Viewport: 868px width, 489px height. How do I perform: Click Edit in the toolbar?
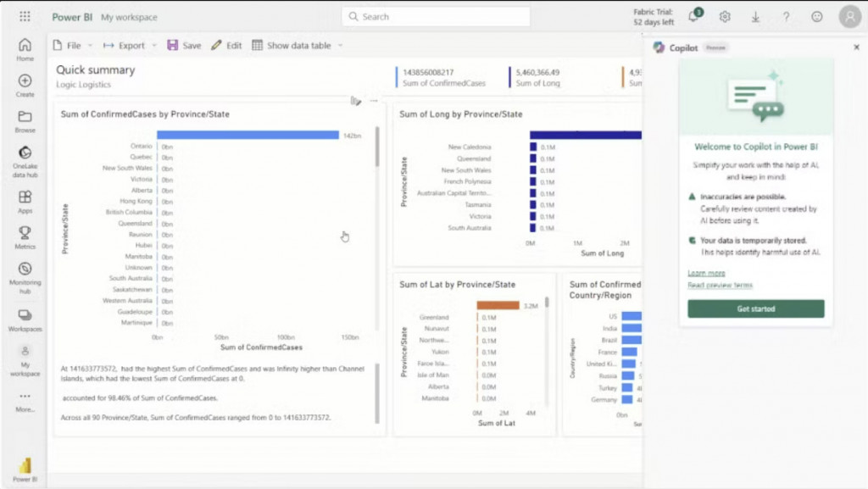coord(226,46)
